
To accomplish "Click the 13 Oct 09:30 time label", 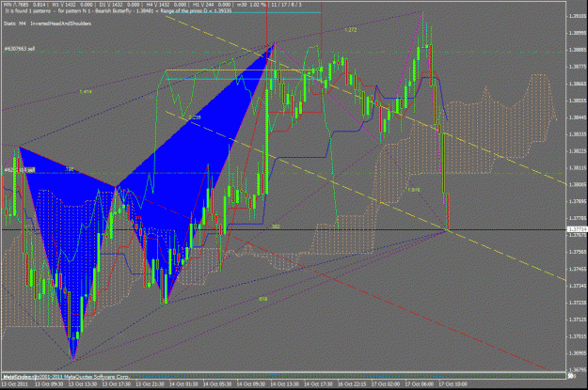I will [x=48, y=384].
